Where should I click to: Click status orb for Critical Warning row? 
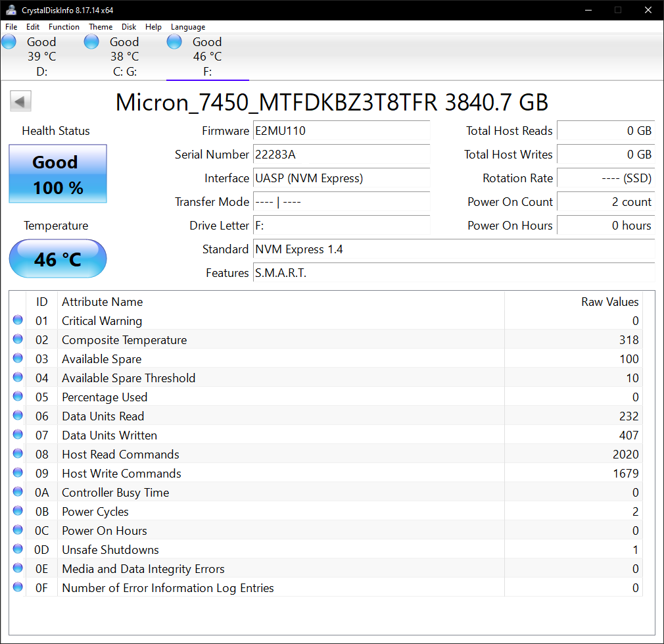tap(18, 320)
